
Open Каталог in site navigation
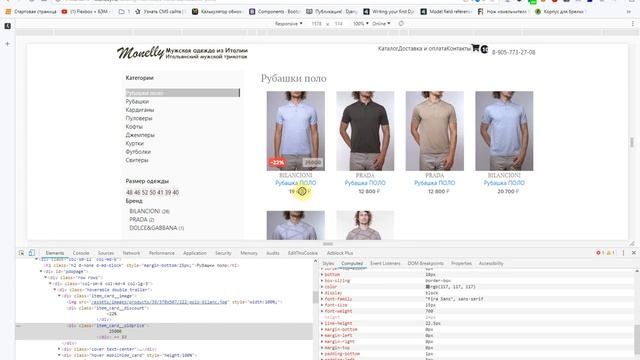pyautogui.click(x=388, y=49)
